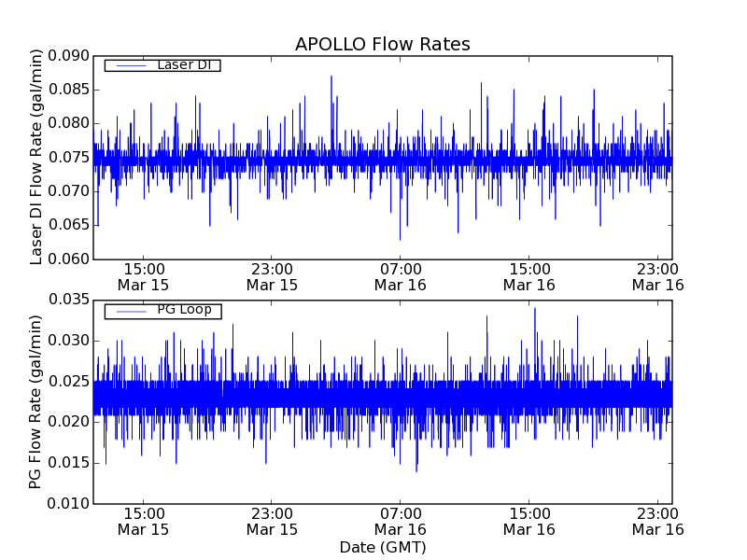This screenshot has width=747, height=560.
Task: Click 23:00 Mar 16 tick under bottom plot
Action: (657, 521)
